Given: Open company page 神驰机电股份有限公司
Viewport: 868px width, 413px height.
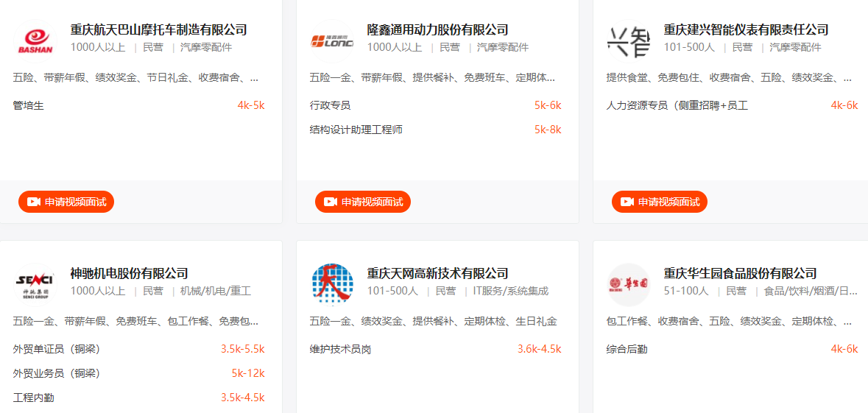Looking at the screenshot, I should pyautogui.click(x=129, y=273).
